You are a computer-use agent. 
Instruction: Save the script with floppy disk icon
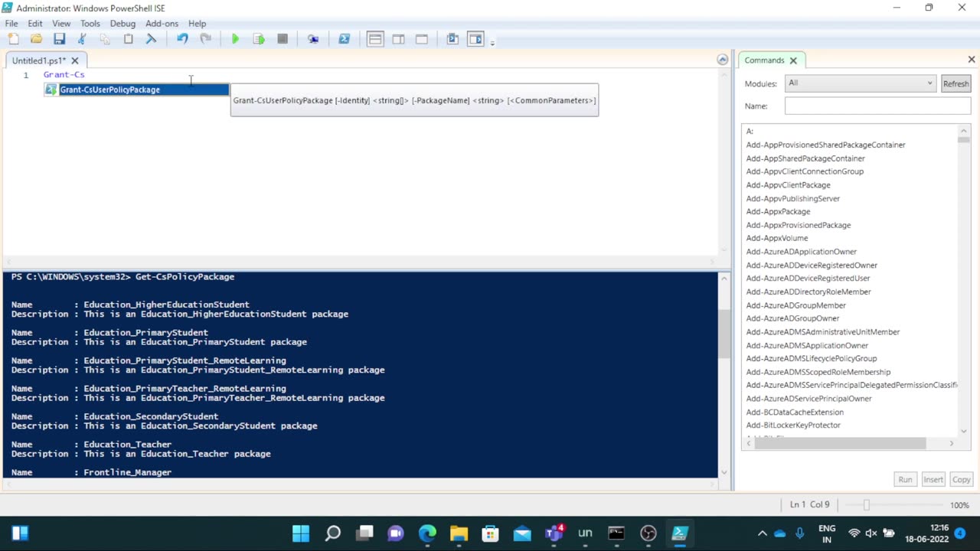(x=59, y=39)
